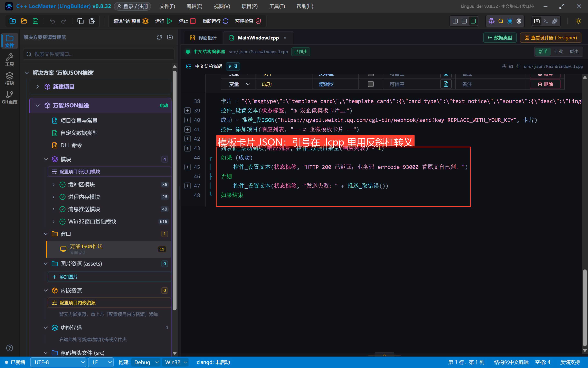Open the Win32 platform dropdown
The width and height of the screenshot is (588, 368).
176,362
